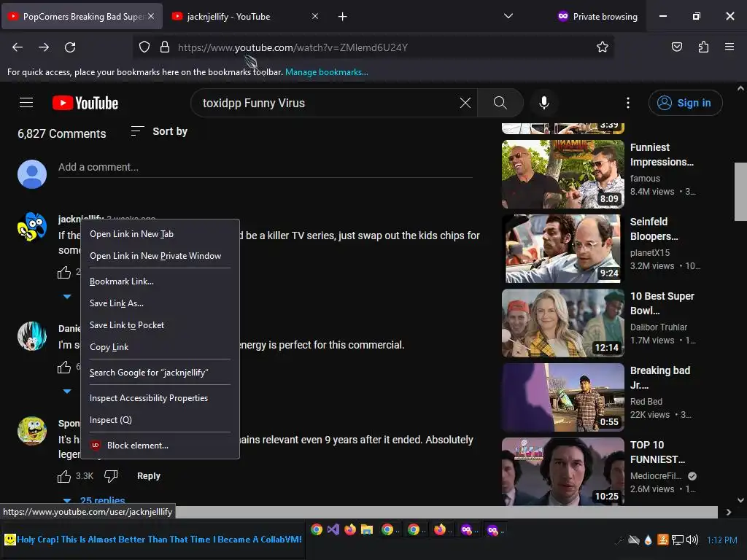The height and width of the screenshot is (560, 747).
Task: Go forward one page
Action: [x=44, y=47]
